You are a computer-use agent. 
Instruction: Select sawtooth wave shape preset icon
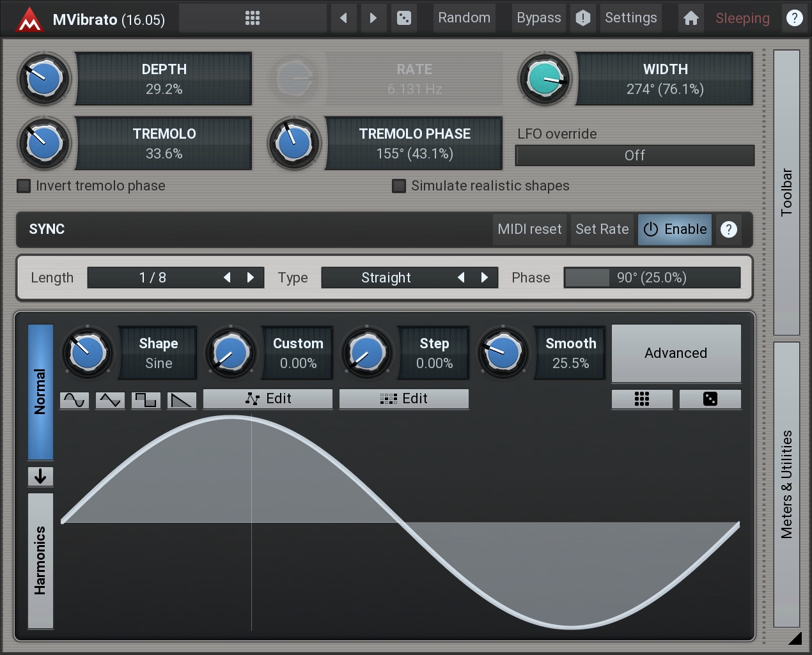(x=182, y=400)
